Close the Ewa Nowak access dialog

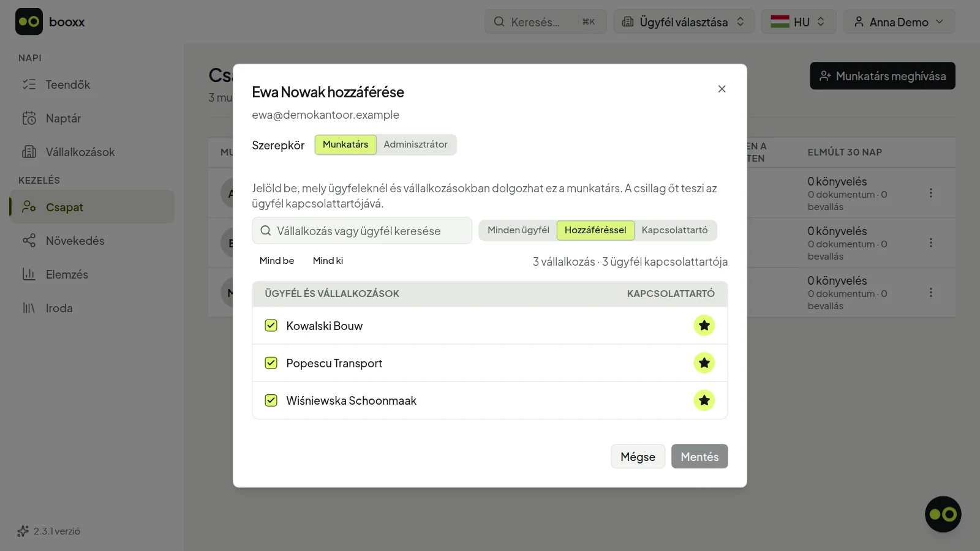click(x=722, y=89)
